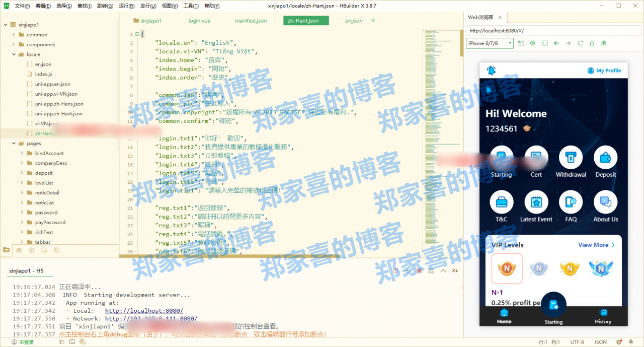Viewport: 644px width, 347px height.
Task: Click the settings gear icon in browser toolbar
Action: coord(533,43)
